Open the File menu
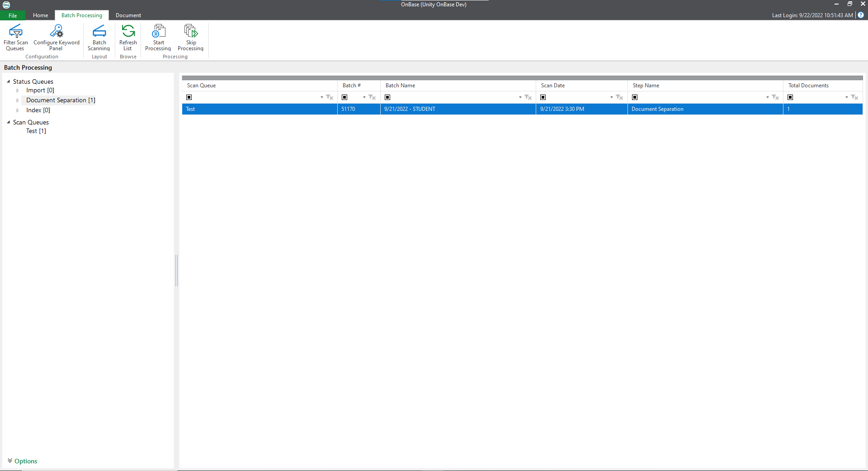This screenshot has height=471, width=868. 13,15
